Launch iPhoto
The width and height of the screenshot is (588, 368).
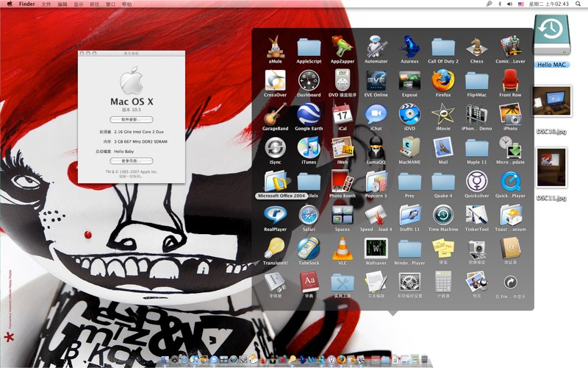click(510, 114)
